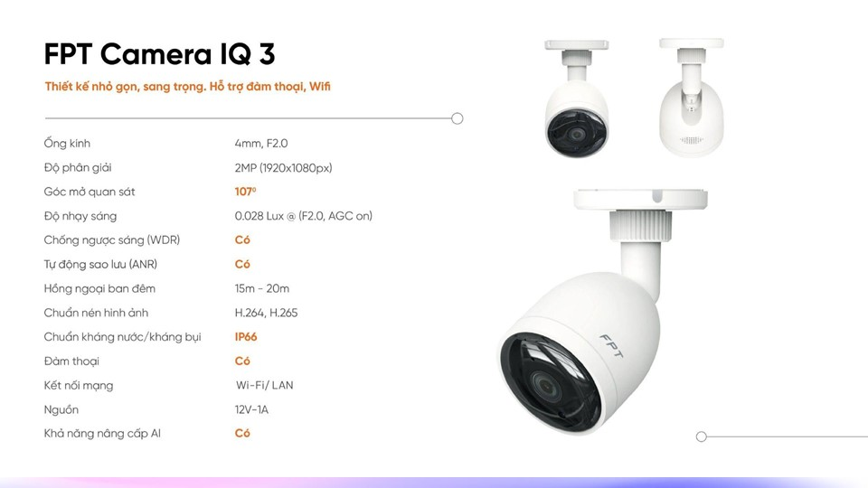Click the H.264, H.265 compression value
Viewport: 868px width, 488px height.
pyautogui.click(x=266, y=314)
